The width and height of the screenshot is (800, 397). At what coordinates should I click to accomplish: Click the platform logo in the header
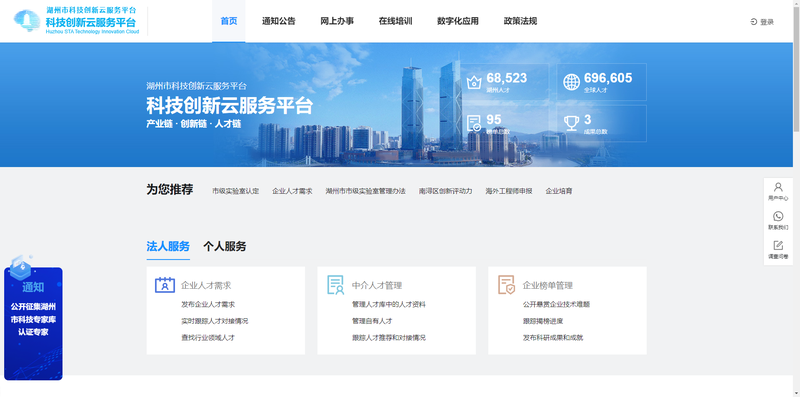77,21
